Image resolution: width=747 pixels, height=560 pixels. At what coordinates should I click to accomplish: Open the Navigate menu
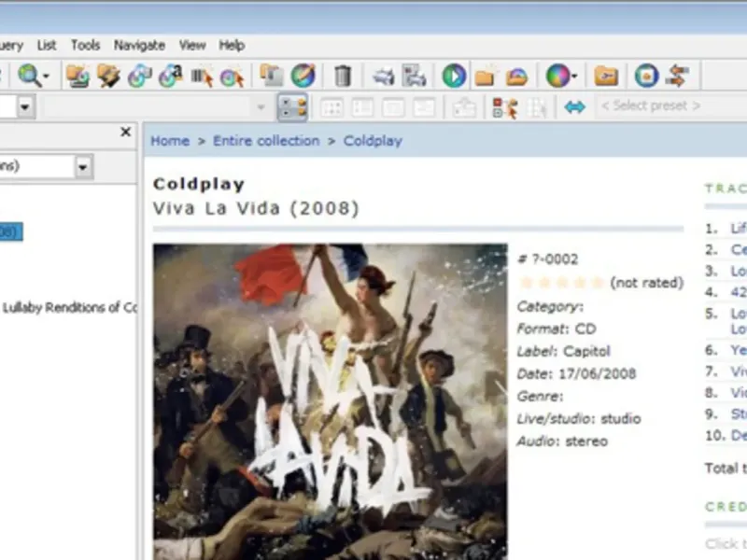coord(139,45)
